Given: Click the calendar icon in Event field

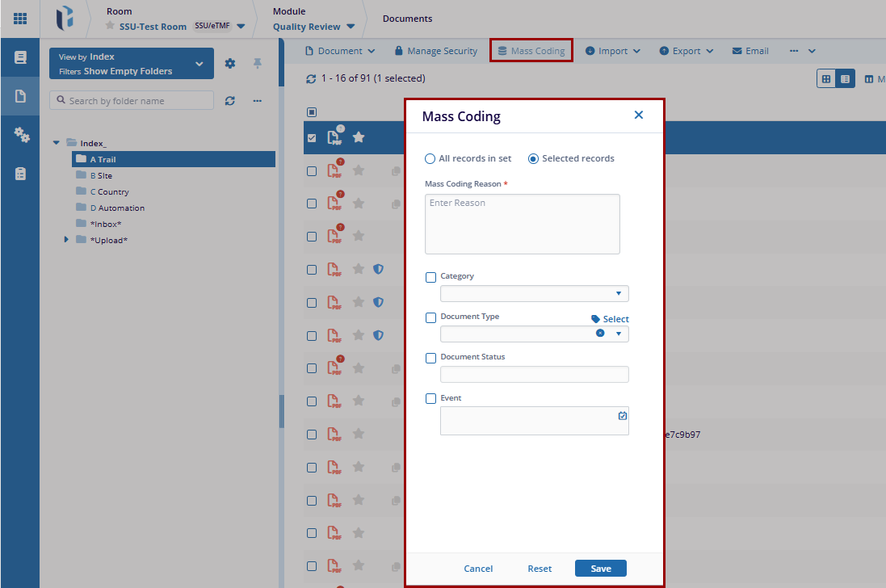Looking at the screenshot, I should tap(622, 416).
